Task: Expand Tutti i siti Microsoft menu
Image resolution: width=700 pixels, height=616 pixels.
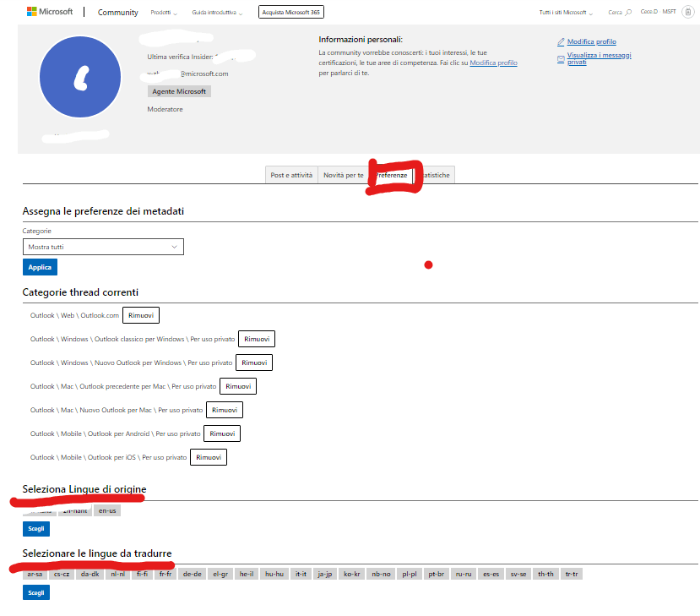Action: (x=566, y=13)
